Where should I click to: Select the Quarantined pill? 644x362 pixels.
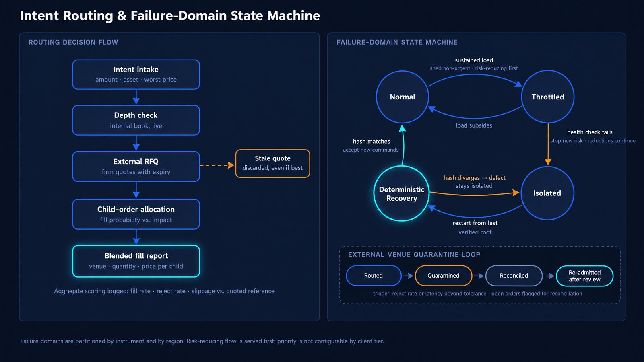coord(443,276)
